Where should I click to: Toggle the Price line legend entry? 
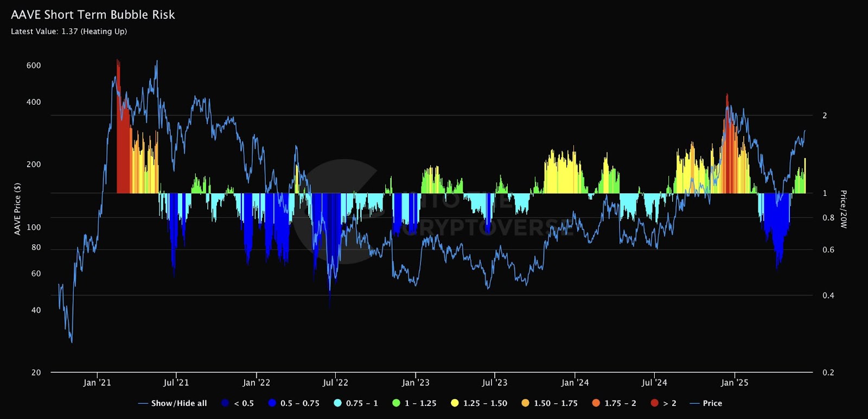(x=706, y=403)
